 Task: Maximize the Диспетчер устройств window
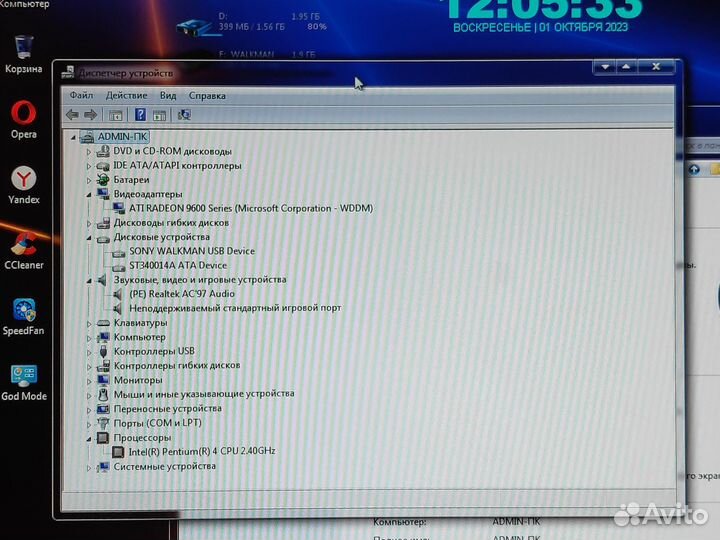pos(626,67)
